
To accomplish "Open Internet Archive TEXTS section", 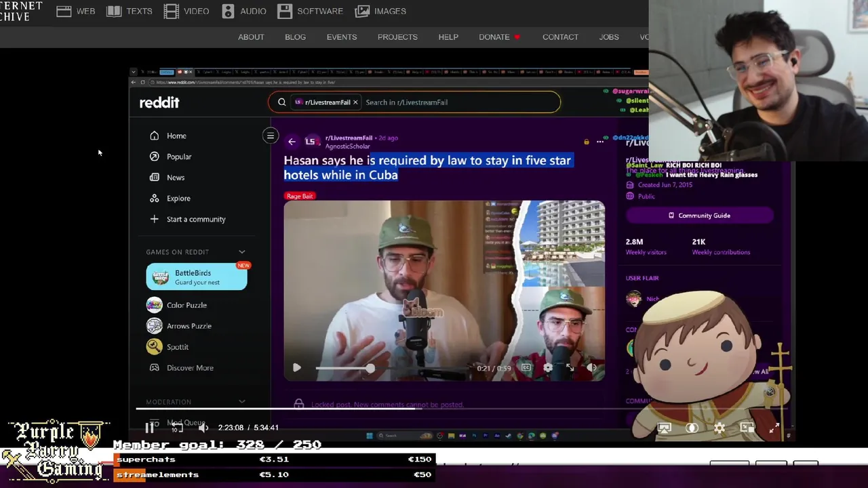I will (130, 11).
